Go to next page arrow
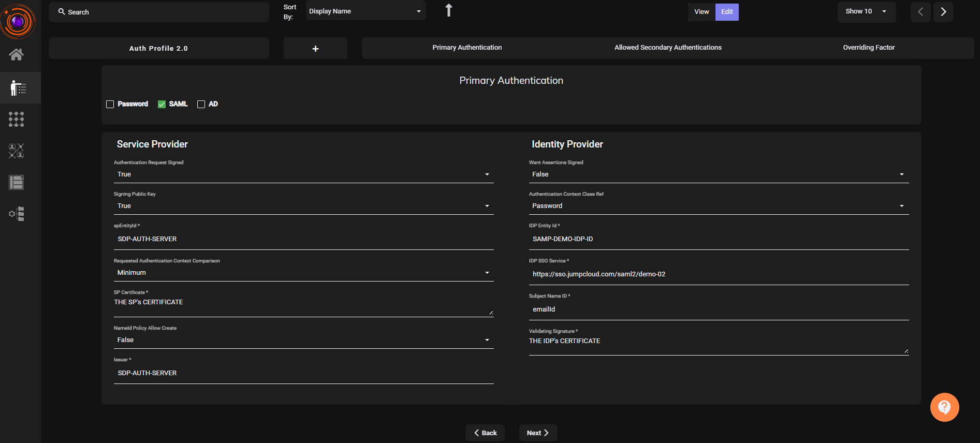This screenshot has height=443, width=980. (943, 12)
